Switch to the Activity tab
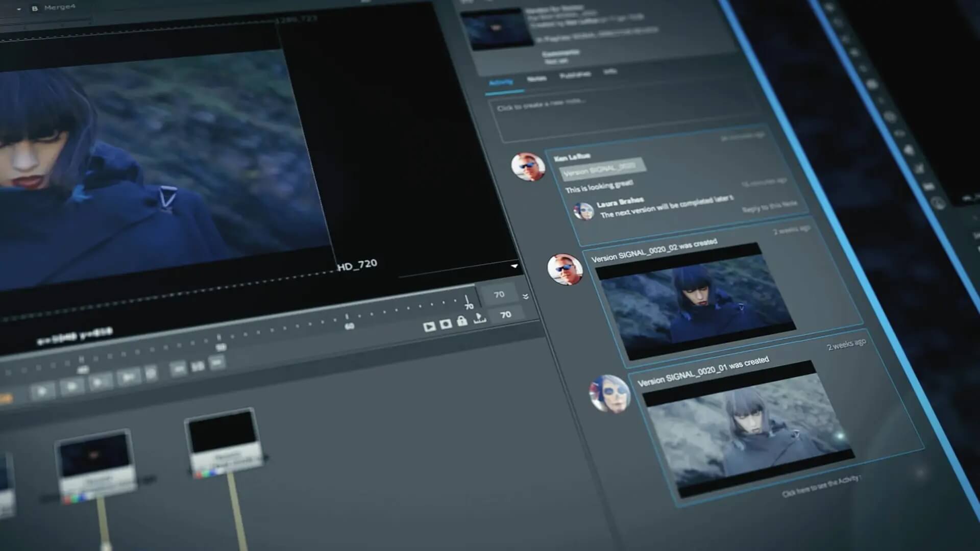The height and width of the screenshot is (551, 980). click(x=501, y=83)
